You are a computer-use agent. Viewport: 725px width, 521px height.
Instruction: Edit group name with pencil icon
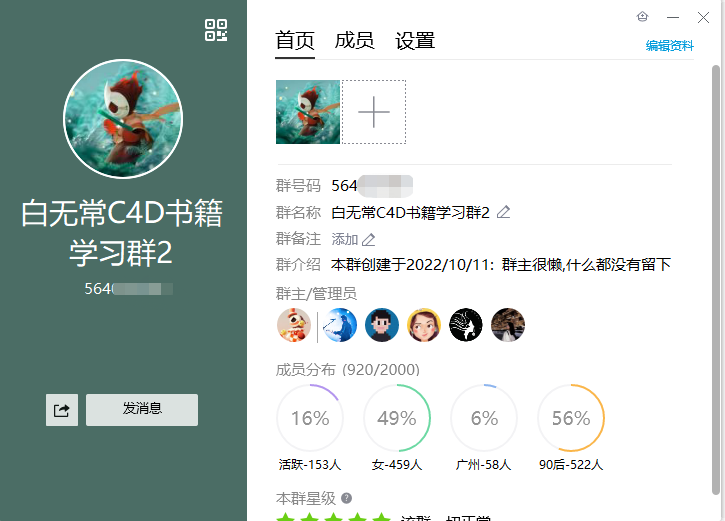click(503, 212)
